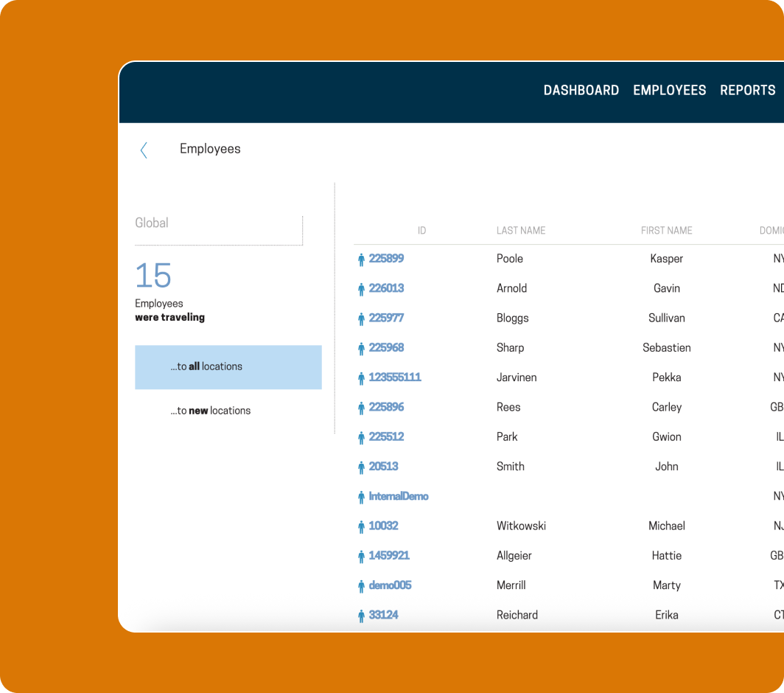This screenshot has height=693, width=784.
Task: Click person icon for employee 226013
Action: (x=361, y=289)
